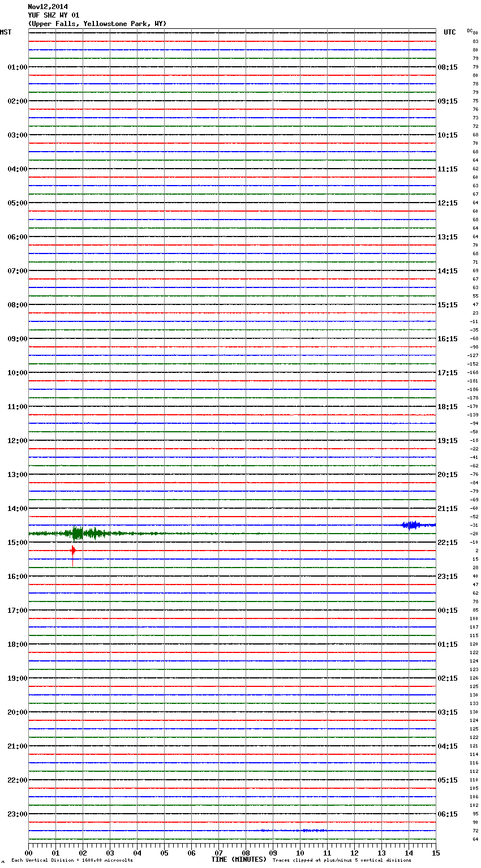Select the 23:00 MST time label

coord(17,814)
